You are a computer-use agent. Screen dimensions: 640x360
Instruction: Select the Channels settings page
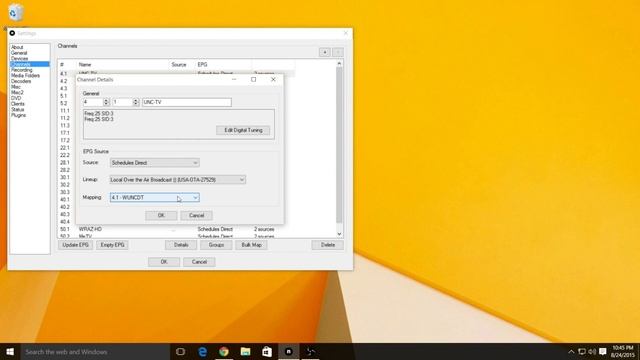pyautogui.click(x=29, y=64)
